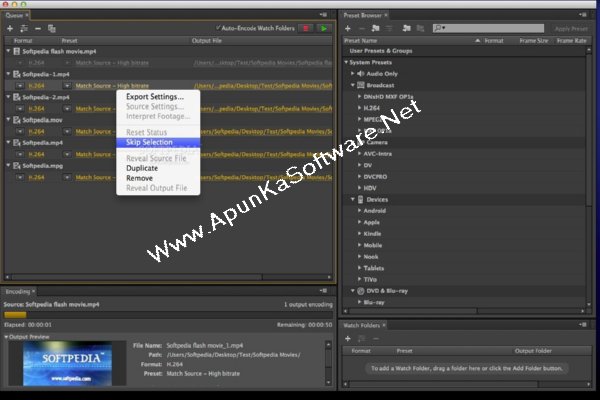The image size is (600, 400).
Task: Click the file icon beside Softpedia-1.mp4
Action: coord(17,74)
